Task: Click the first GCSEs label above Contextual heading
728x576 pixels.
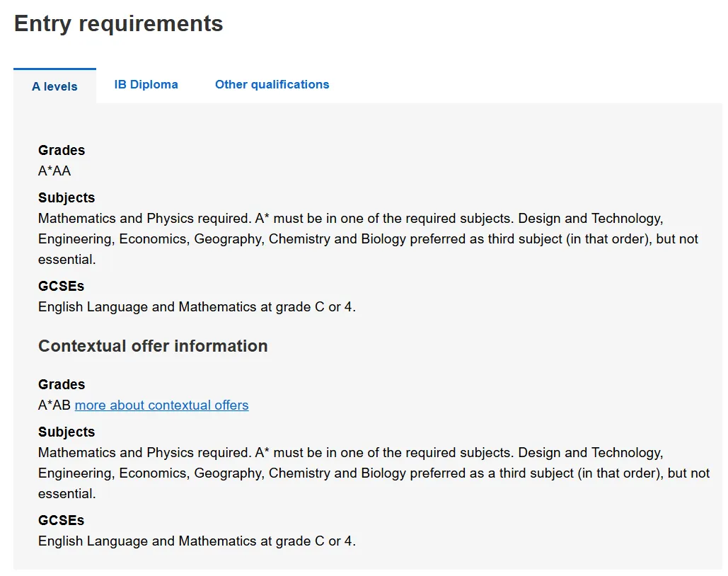Action: 61,286
